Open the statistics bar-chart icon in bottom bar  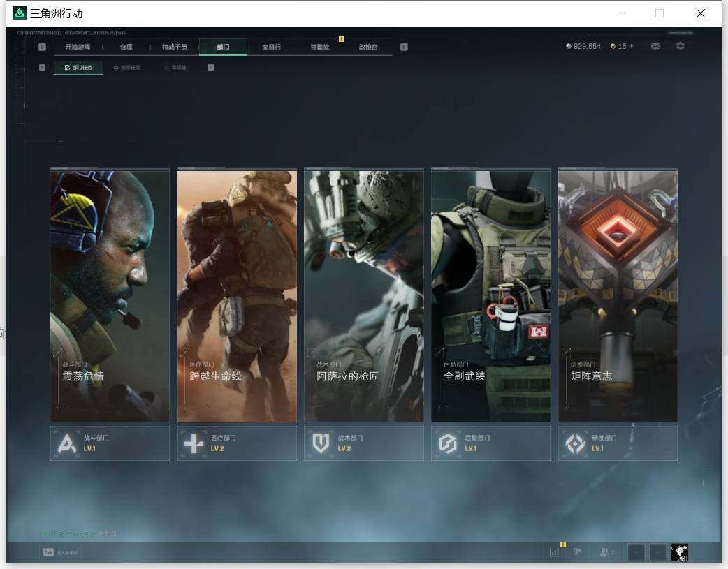coord(554,552)
